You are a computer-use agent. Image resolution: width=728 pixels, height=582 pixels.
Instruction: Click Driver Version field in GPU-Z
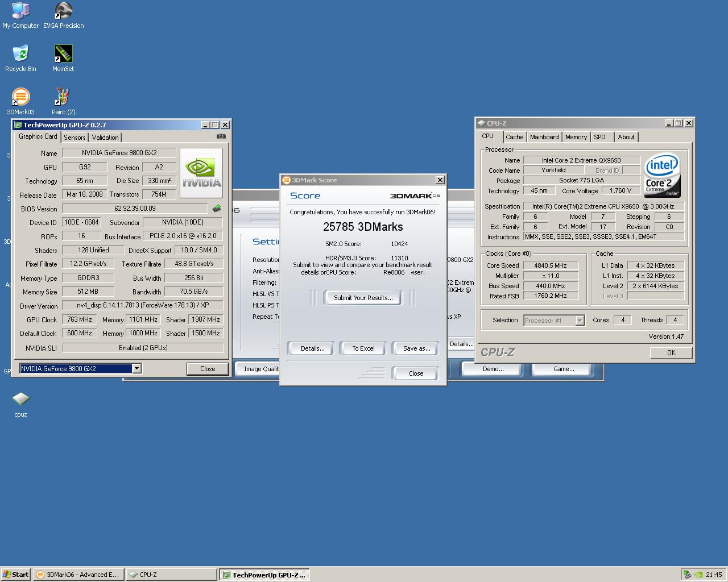click(143, 305)
